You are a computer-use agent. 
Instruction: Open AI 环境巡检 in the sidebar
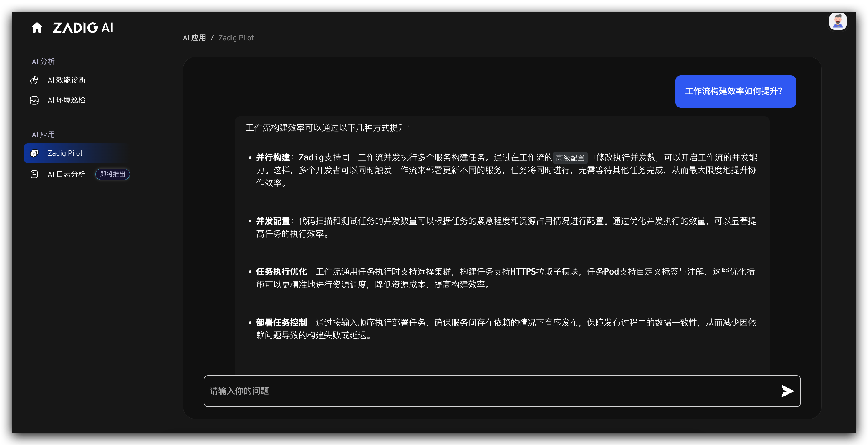coord(67,100)
